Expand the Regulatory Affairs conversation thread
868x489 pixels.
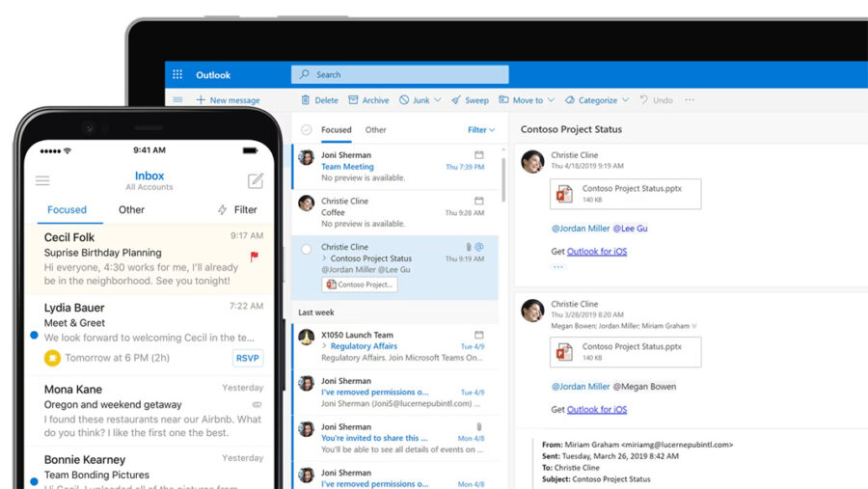pyautogui.click(x=324, y=346)
